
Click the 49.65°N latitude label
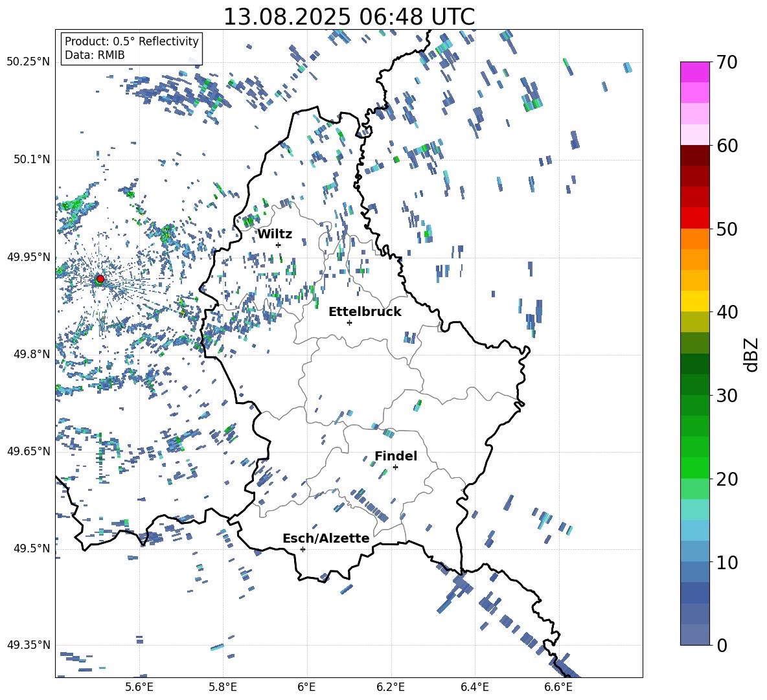click(x=29, y=451)
